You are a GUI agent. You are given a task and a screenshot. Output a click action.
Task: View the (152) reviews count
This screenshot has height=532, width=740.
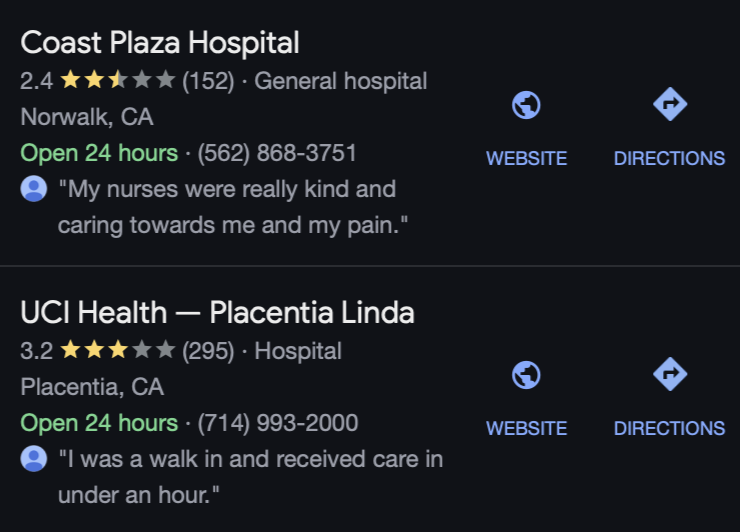208,81
